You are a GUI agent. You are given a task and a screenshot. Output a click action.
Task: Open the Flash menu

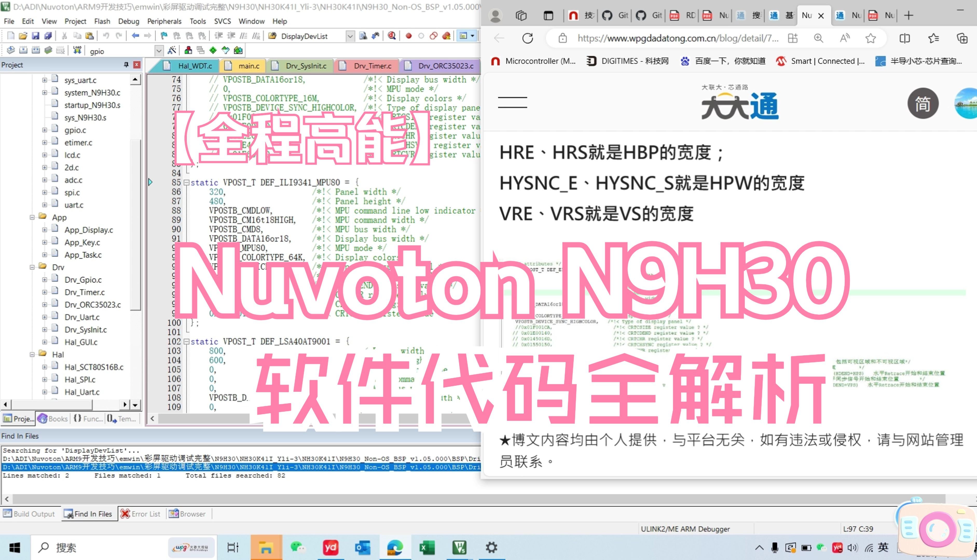[102, 21]
